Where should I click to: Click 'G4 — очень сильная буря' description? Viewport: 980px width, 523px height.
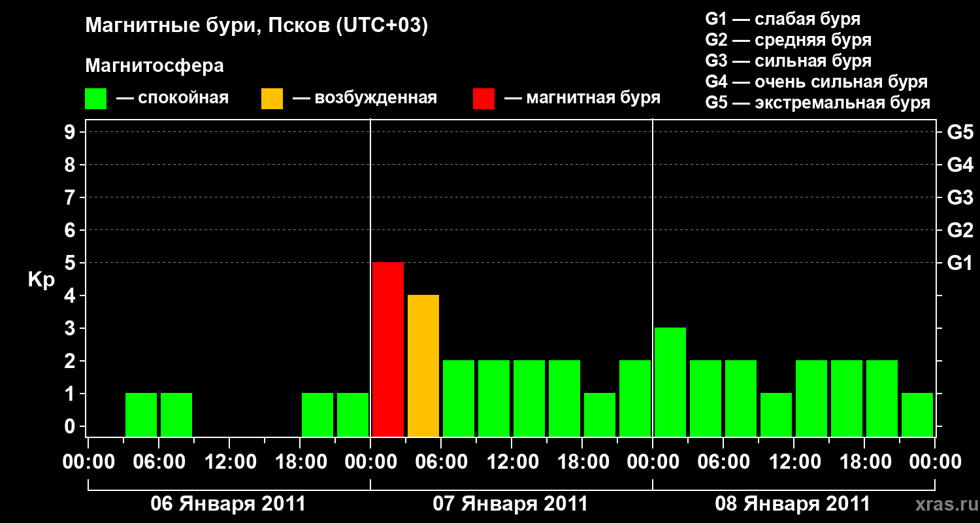click(x=817, y=82)
